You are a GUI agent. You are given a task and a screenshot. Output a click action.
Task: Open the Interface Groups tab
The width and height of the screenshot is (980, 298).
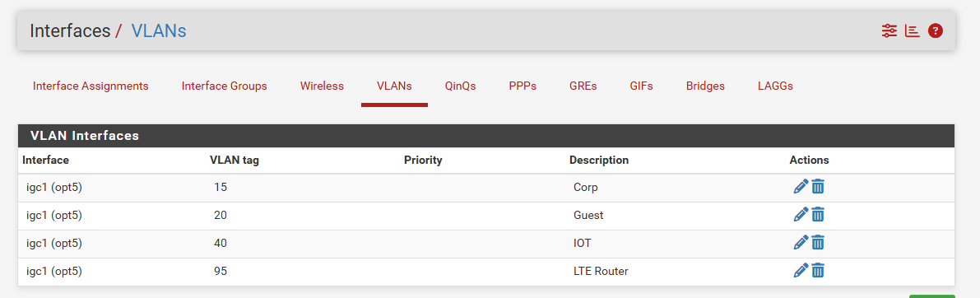click(x=225, y=86)
